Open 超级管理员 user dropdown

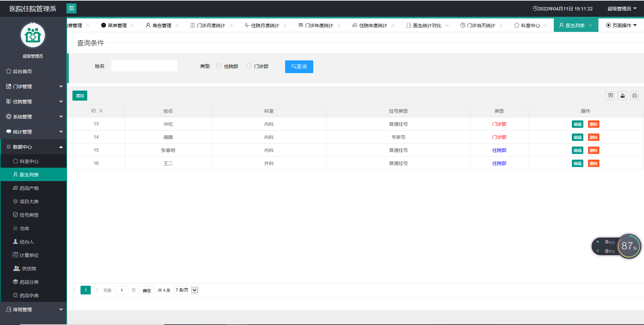pos(622,9)
